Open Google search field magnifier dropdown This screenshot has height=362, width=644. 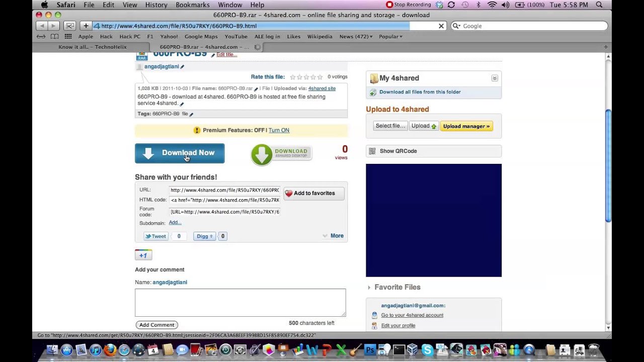point(457,26)
